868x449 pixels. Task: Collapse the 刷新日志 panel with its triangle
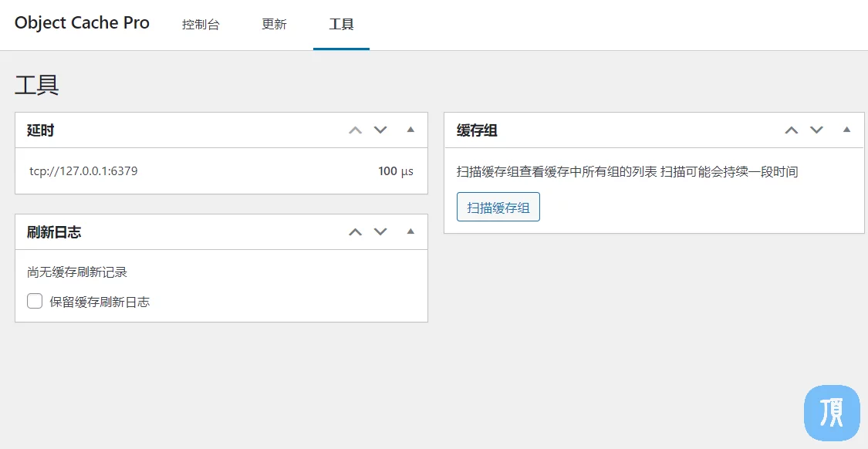pos(410,231)
